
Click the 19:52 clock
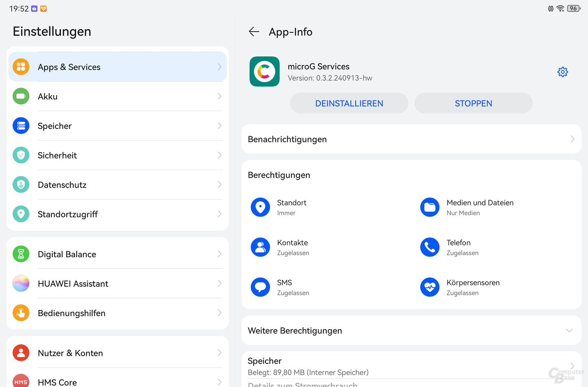pos(19,9)
